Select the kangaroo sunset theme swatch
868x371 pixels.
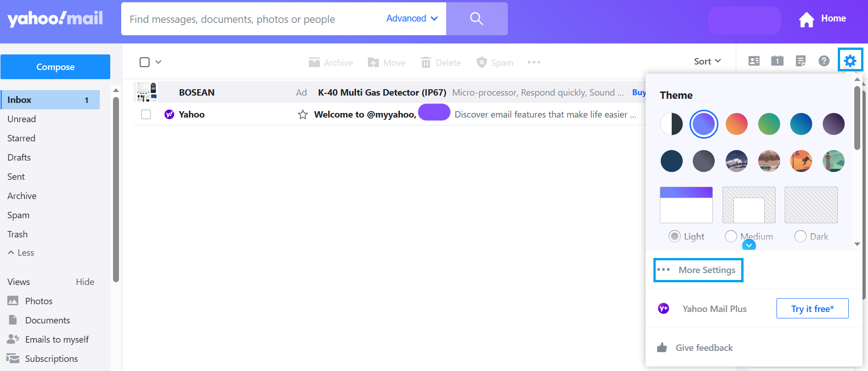(x=801, y=161)
